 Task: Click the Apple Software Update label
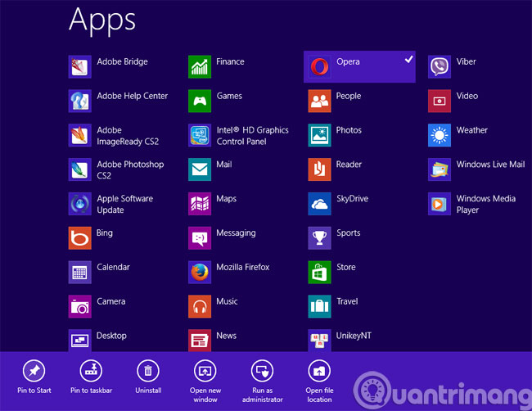point(125,205)
